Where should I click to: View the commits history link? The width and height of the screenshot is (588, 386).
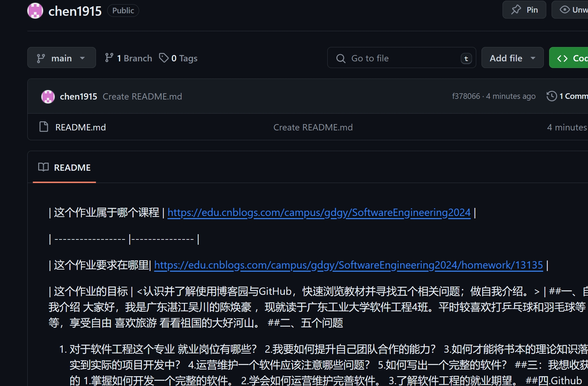567,96
